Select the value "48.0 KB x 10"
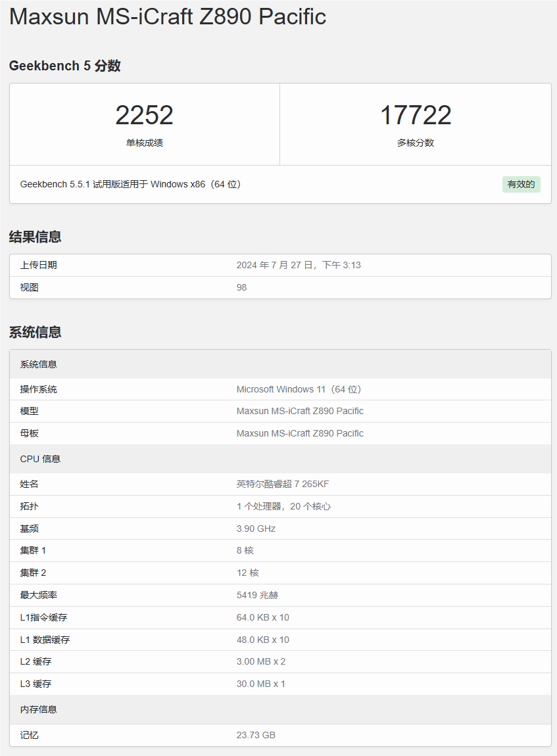The width and height of the screenshot is (557, 756). [x=263, y=640]
